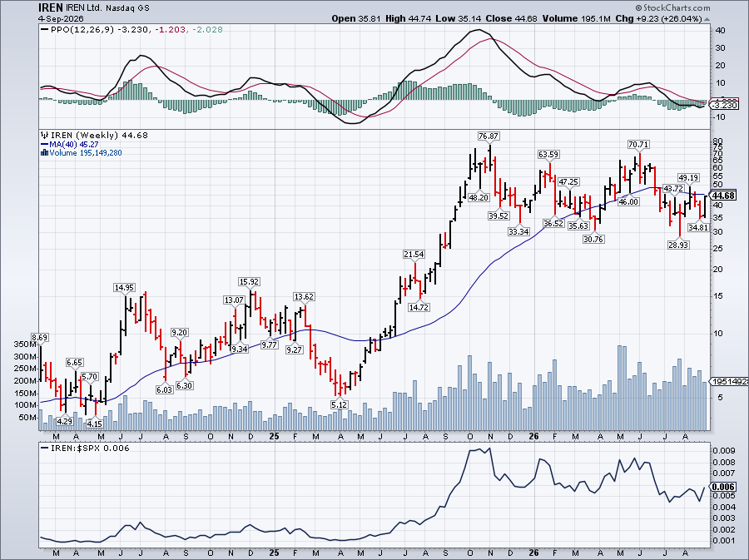This screenshot has height=560, width=749.
Task: Click the blue line marker before MA(40)
Action: [45, 144]
